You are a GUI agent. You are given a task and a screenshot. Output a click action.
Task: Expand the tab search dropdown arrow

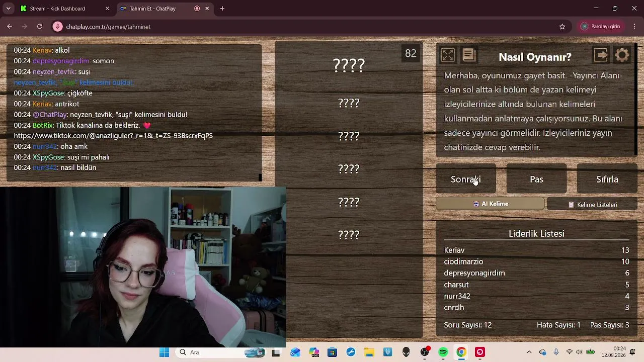[8, 9]
